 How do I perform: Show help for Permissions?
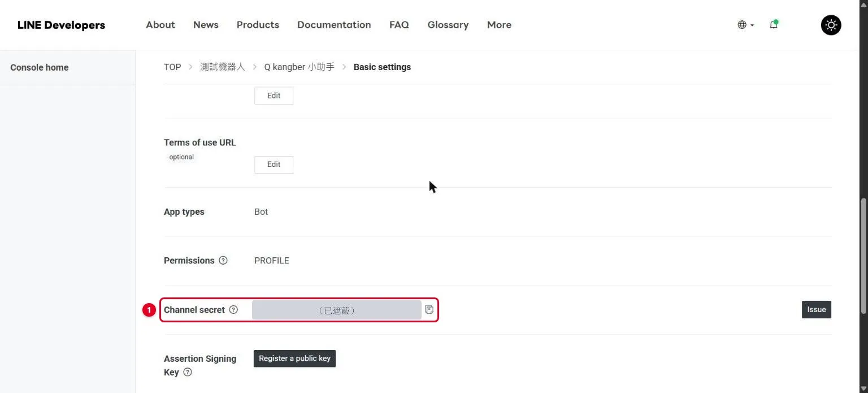coord(223,261)
